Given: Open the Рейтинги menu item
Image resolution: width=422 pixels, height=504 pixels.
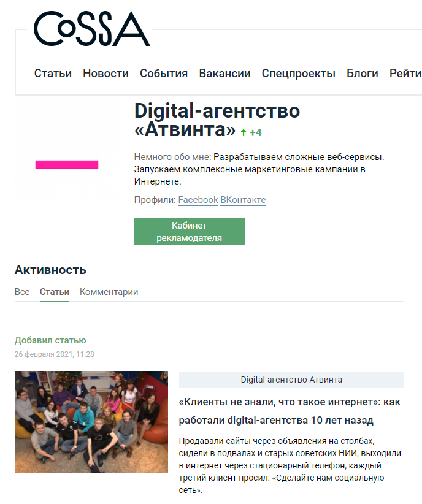Looking at the screenshot, I should pyautogui.click(x=405, y=74).
